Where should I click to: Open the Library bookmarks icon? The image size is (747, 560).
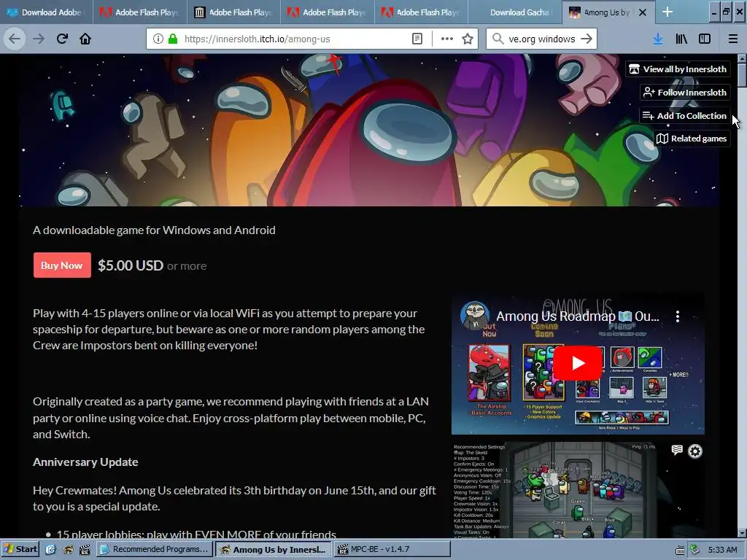(681, 39)
